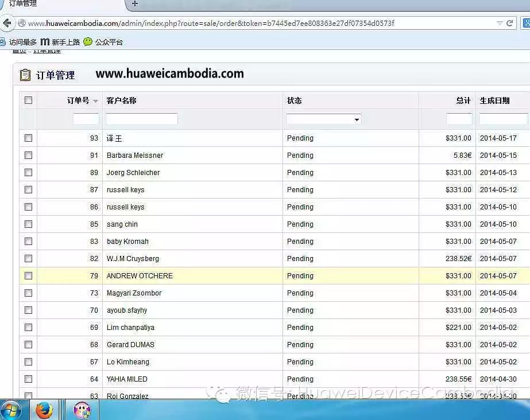The height and width of the screenshot is (420, 530).
Task: Open the status filter dropdown
Action: (x=324, y=119)
